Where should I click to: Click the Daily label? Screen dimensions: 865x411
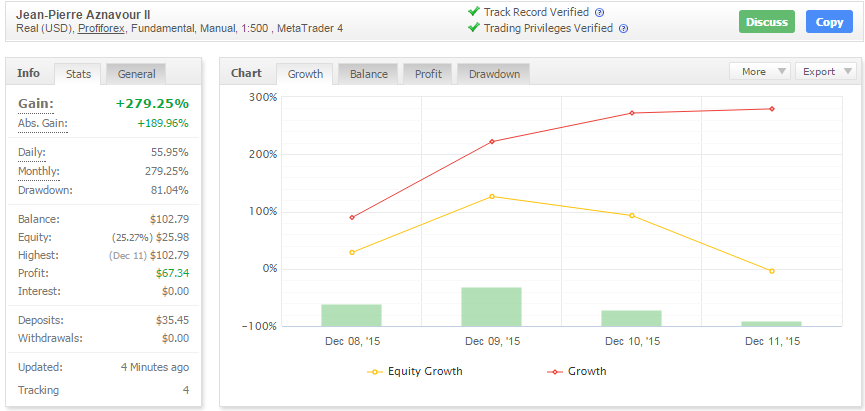(x=32, y=153)
